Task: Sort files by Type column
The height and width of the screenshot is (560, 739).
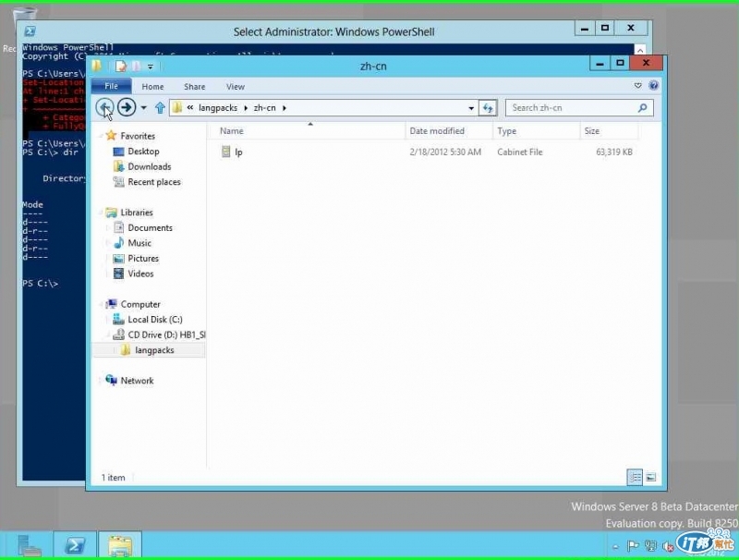Action: 536,131
